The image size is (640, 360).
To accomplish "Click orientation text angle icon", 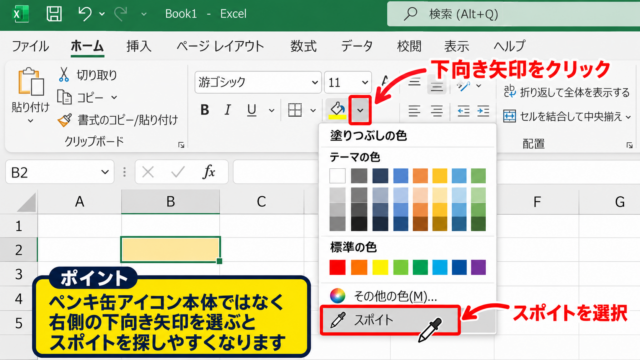I will [464, 86].
